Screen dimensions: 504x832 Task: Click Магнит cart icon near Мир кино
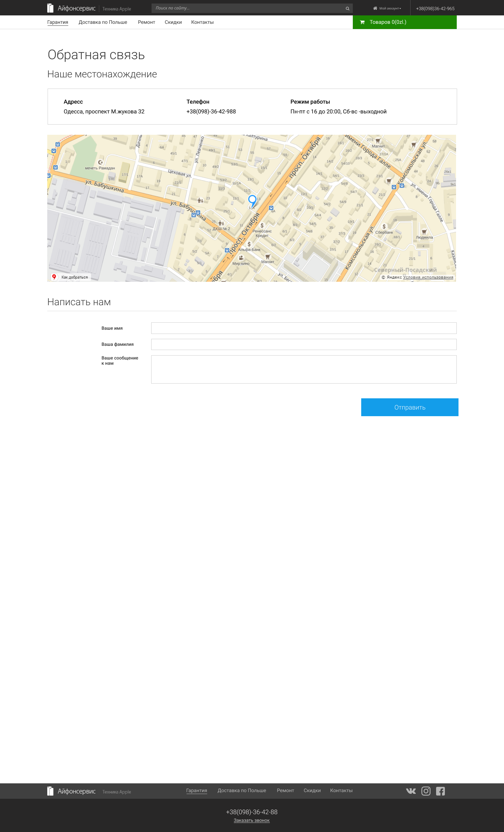(268, 256)
